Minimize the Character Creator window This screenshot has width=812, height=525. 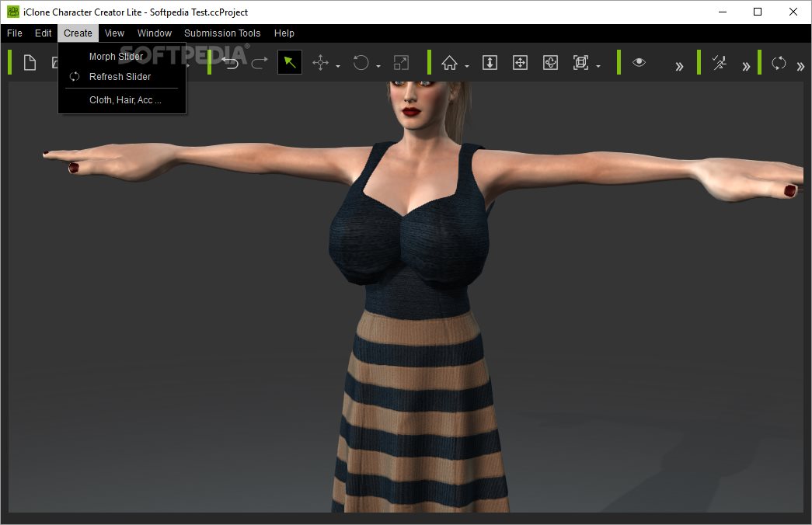pos(723,12)
